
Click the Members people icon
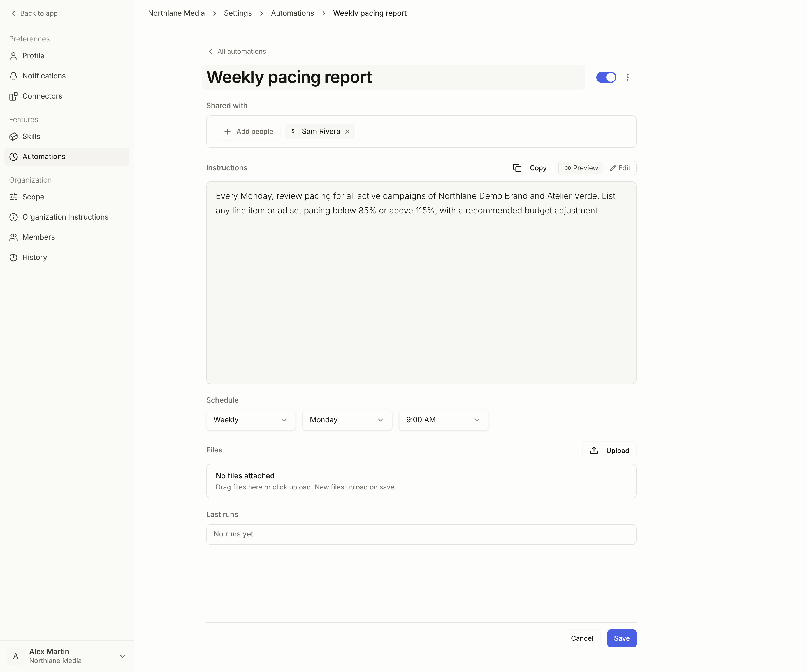[x=13, y=237]
